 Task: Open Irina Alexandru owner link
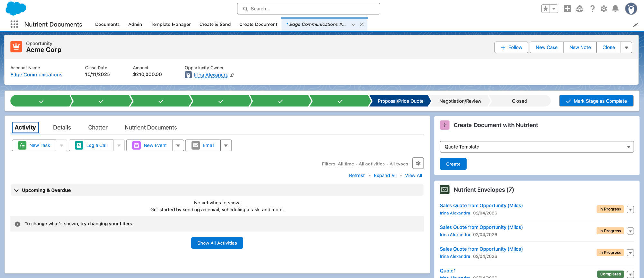tap(211, 75)
